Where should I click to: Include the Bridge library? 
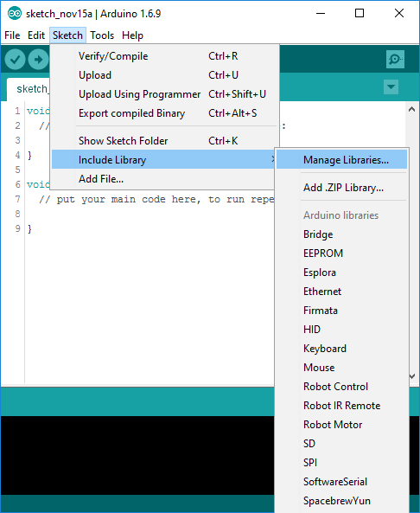(341, 234)
